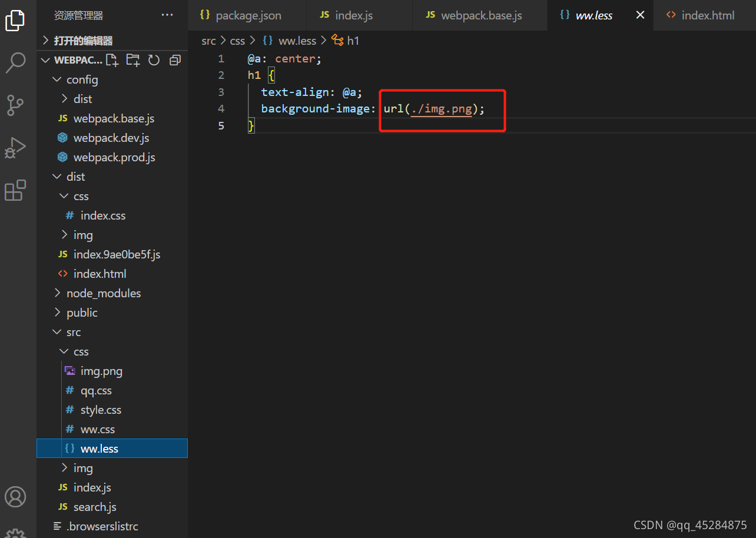Open the explorer more actions ellipsis

point(167,15)
